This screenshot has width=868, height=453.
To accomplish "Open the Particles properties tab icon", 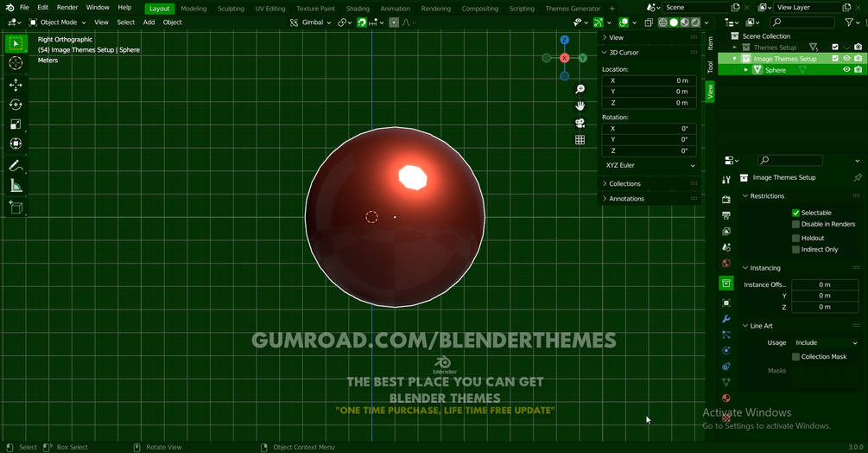I will coord(726,335).
